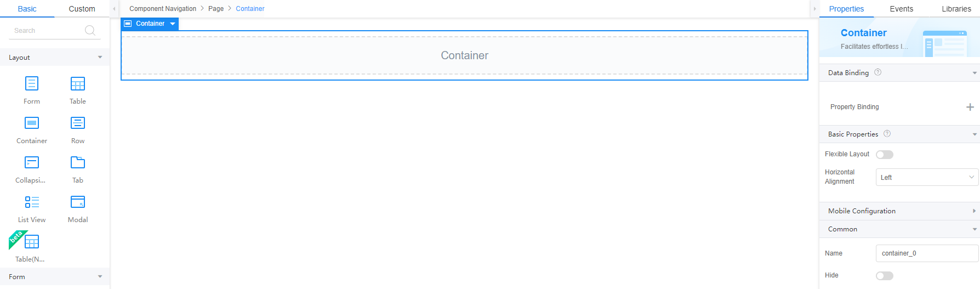Click the search magnifier icon
This screenshot has width=980, height=289.
tap(90, 30)
